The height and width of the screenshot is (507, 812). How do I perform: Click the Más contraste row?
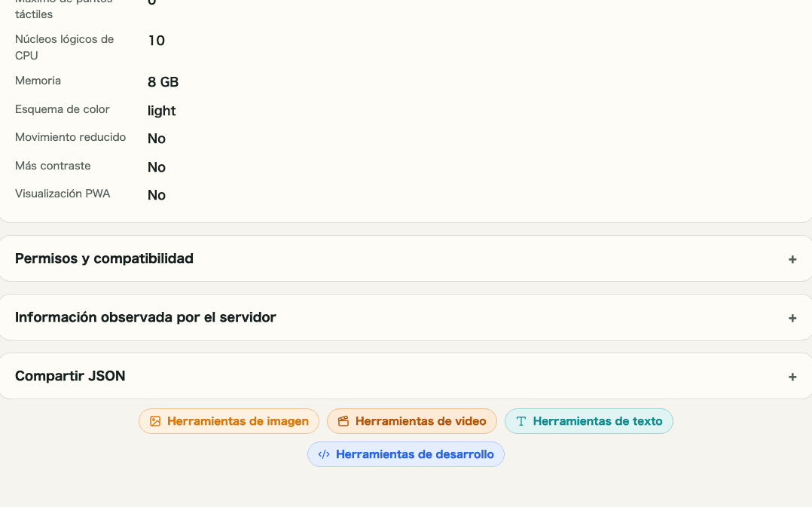(x=53, y=166)
